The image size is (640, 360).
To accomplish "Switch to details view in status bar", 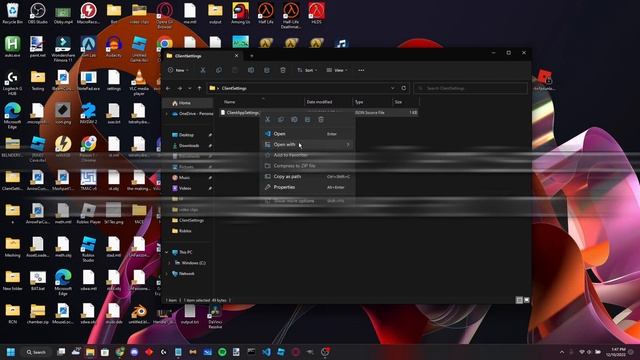I will pos(519,300).
